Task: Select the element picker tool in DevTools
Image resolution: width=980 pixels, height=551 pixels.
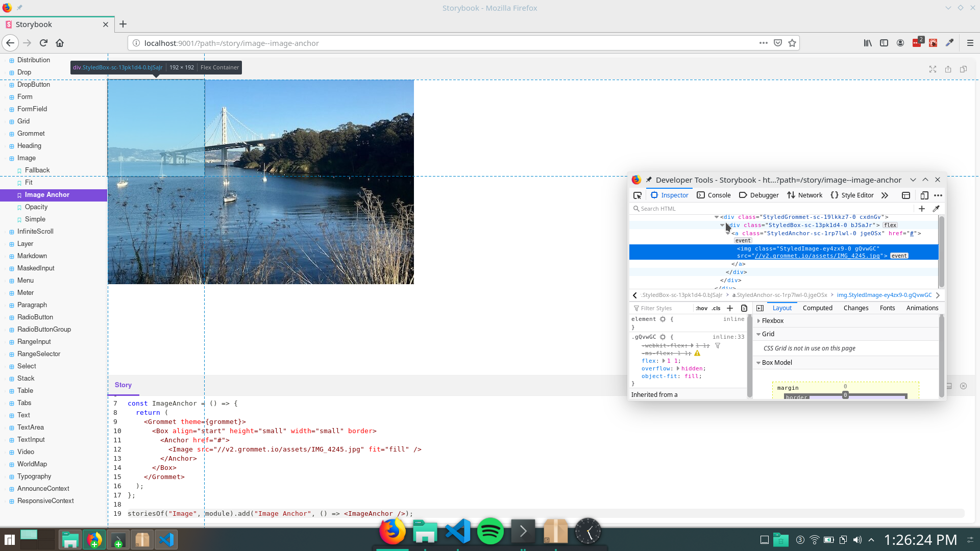Action: [x=638, y=195]
